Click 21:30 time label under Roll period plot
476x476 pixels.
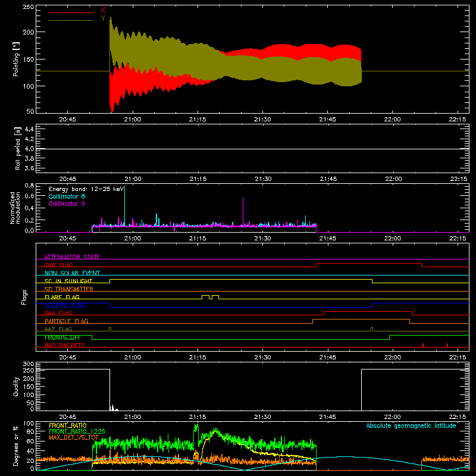263,179
